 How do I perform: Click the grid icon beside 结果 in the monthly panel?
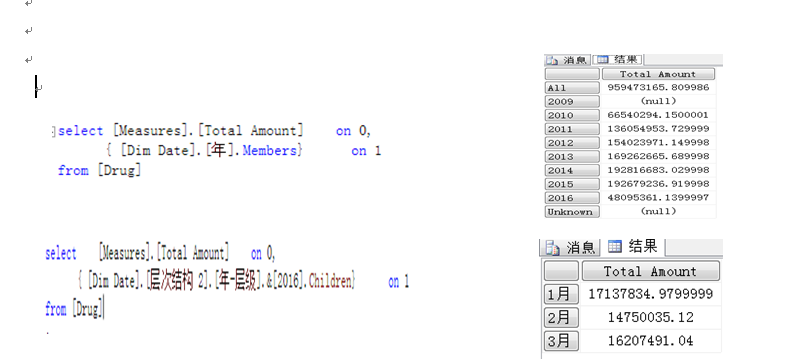(614, 246)
